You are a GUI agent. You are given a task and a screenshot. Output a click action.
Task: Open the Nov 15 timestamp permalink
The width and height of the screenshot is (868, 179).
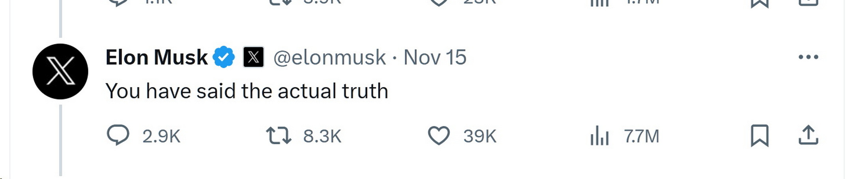[x=435, y=57]
